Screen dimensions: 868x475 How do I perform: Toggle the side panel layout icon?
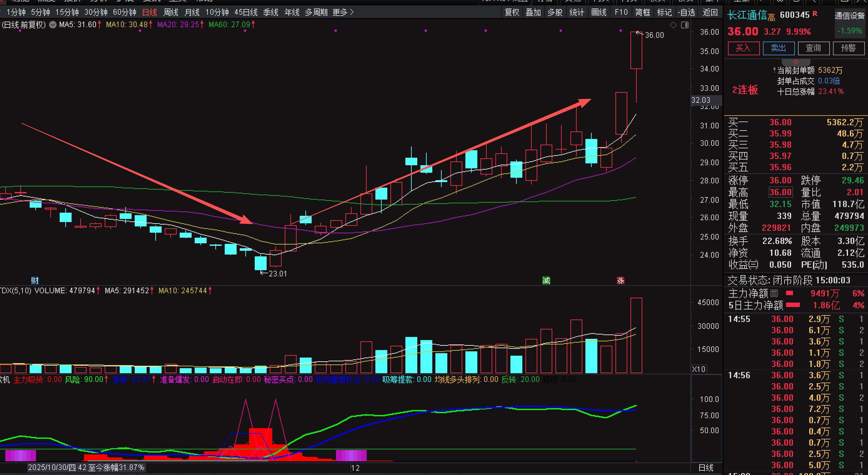685,25
